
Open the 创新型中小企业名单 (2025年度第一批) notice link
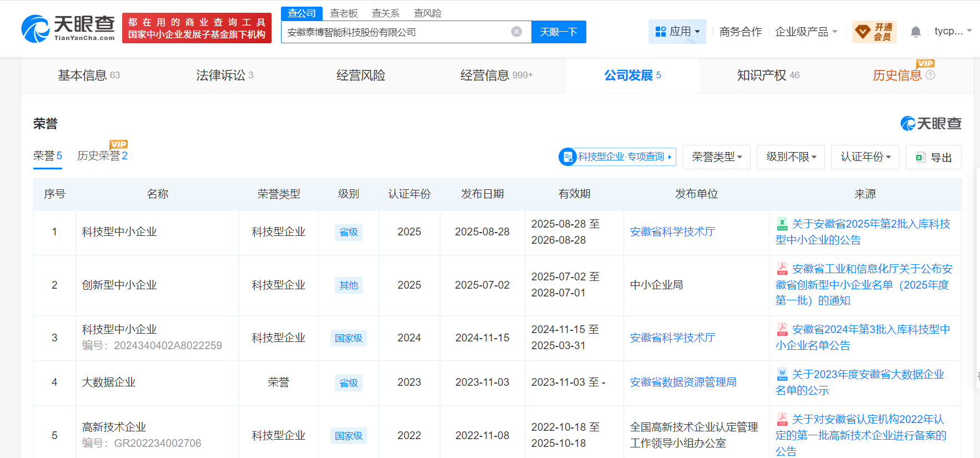(865, 285)
